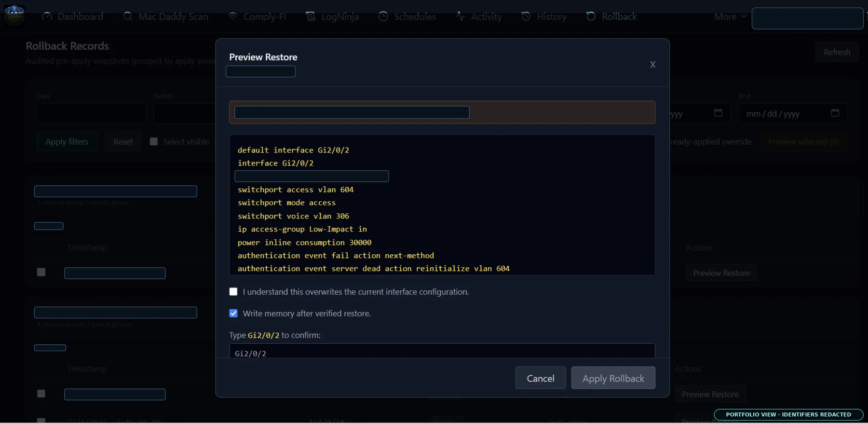Click the first Actions column header
This screenshot has width=868, height=424.
(699, 247)
